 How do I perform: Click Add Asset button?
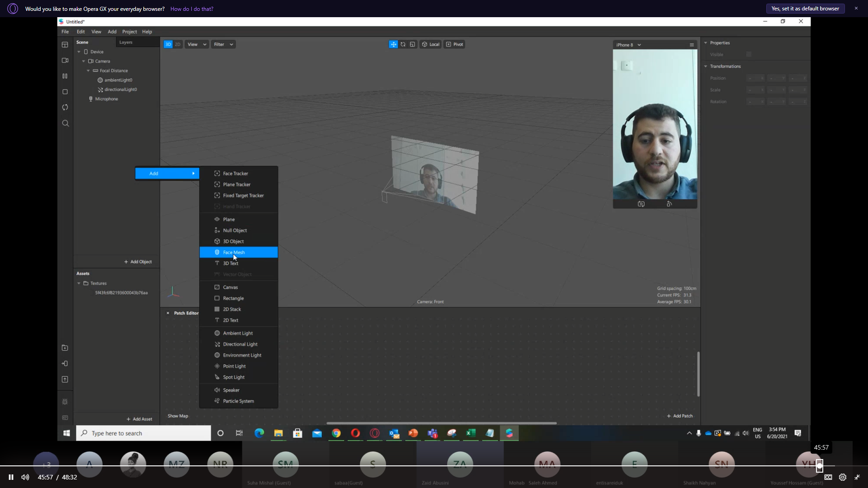tap(139, 419)
